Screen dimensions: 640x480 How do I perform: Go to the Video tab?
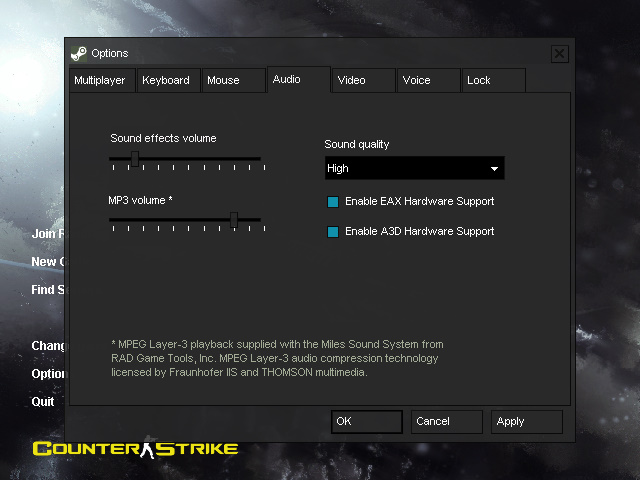(351, 80)
